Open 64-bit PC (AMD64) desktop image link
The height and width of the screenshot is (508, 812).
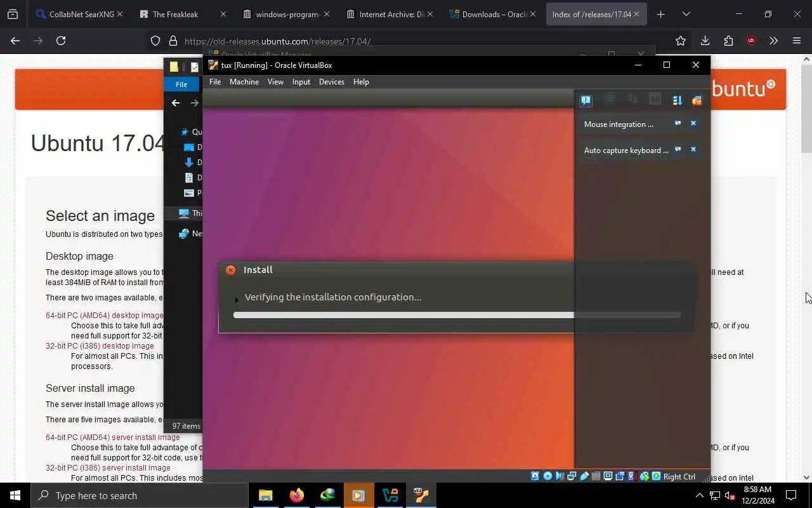tap(105, 315)
